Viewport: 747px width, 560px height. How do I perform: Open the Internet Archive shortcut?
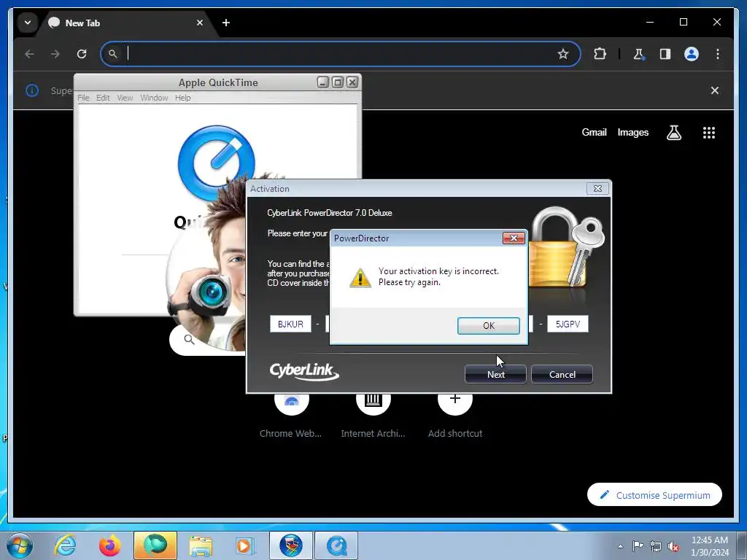click(x=373, y=415)
